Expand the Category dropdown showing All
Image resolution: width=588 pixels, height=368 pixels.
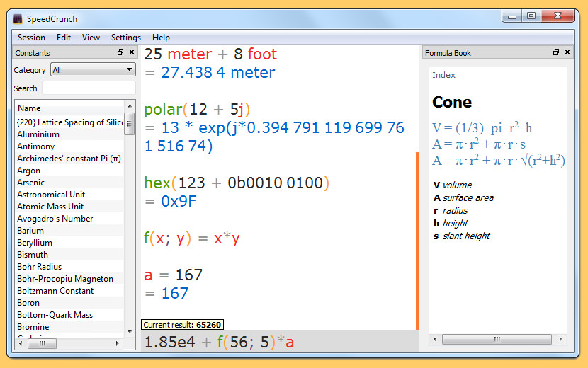click(x=93, y=69)
